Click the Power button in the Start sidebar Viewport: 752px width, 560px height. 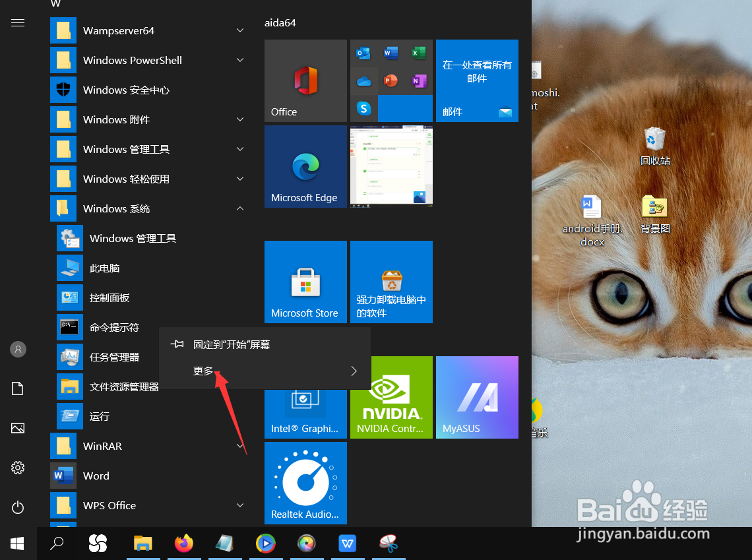pos(17,507)
